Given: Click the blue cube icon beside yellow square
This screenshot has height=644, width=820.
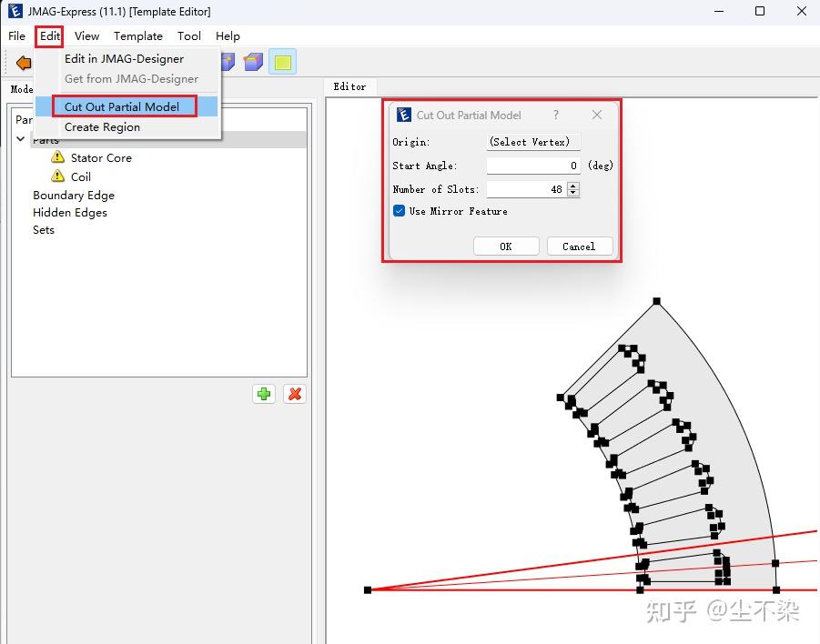Looking at the screenshot, I should pyautogui.click(x=253, y=62).
